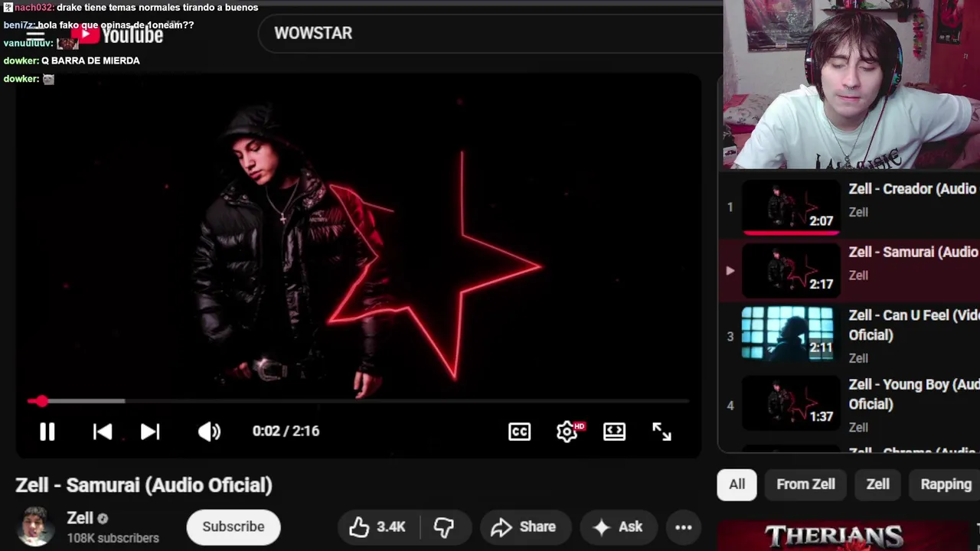980x551 pixels.
Task: Play Zell - Young Boy playlist item
Action: (x=849, y=406)
